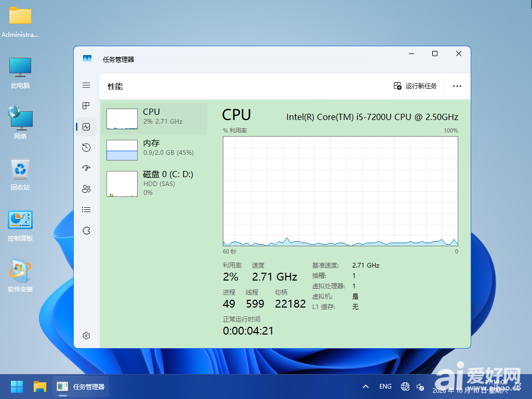Image resolution: width=532 pixels, height=399 pixels.
Task: Click the ENG input language indicator
Action: [385, 387]
